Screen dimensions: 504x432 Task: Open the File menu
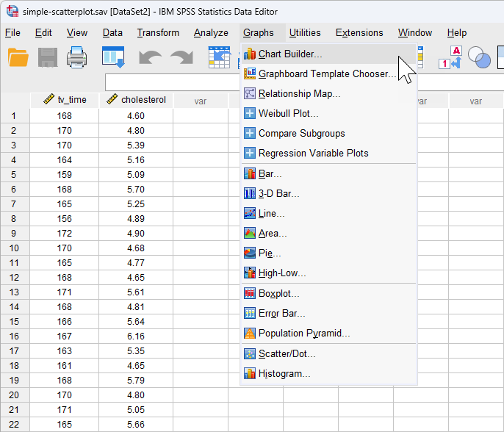pos(13,33)
